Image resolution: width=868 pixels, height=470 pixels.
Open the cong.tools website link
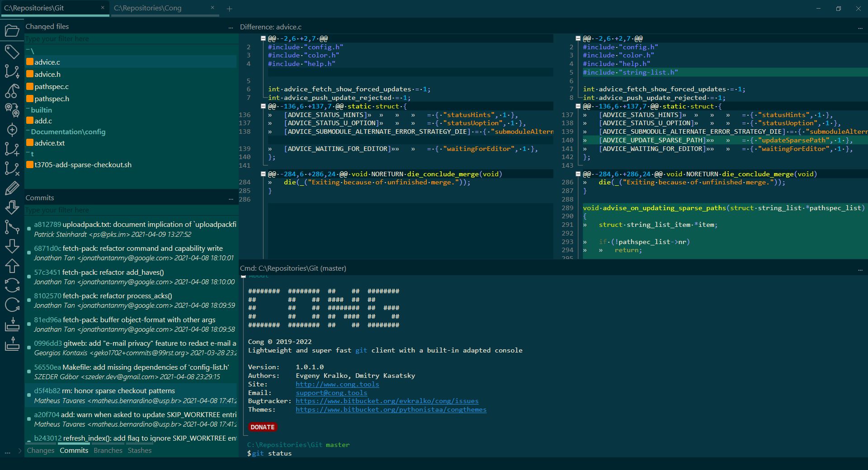[x=337, y=384]
